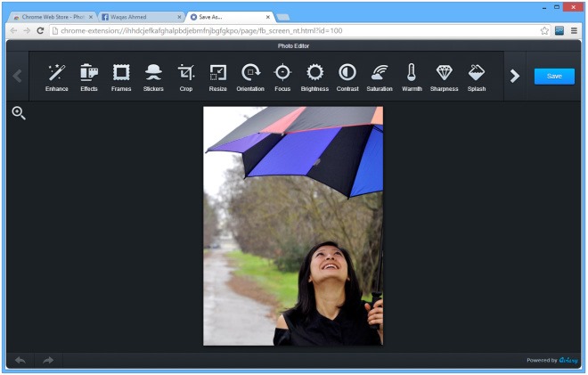Switch to the Chrome Web Store tab
This screenshot has height=375, width=588.
tap(51, 17)
